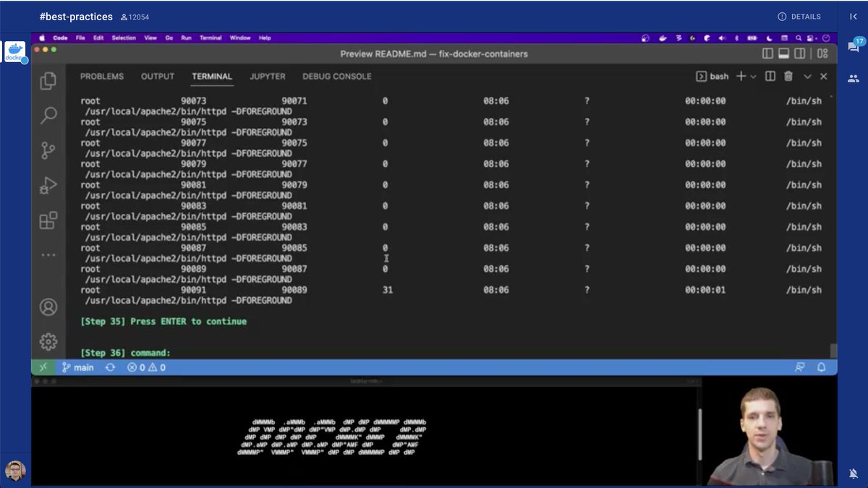Select the TERMINAL tab
The width and height of the screenshot is (868, 488).
212,76
